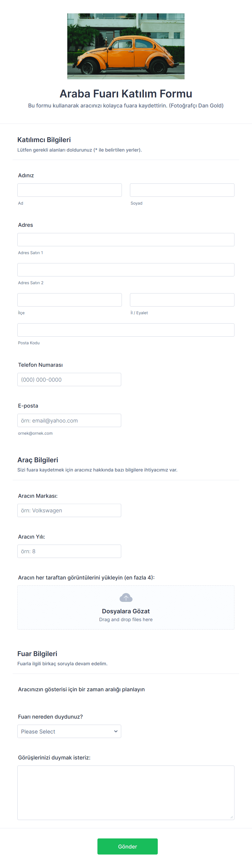Open the 'Fuarı nereden duydunuz?' dropdown
This screenshot has width=252, height=868.
(69, 731)
